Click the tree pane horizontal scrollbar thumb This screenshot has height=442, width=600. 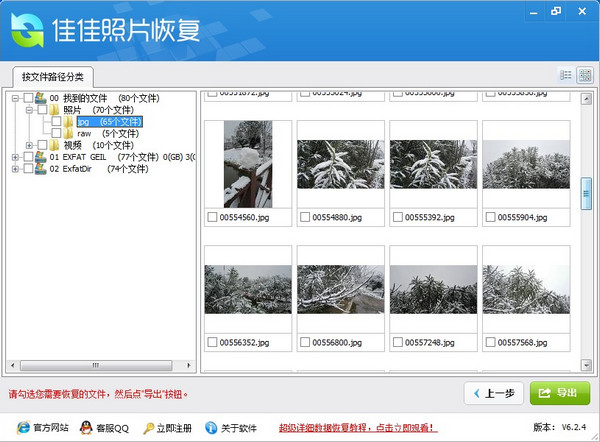pos(96,365)
